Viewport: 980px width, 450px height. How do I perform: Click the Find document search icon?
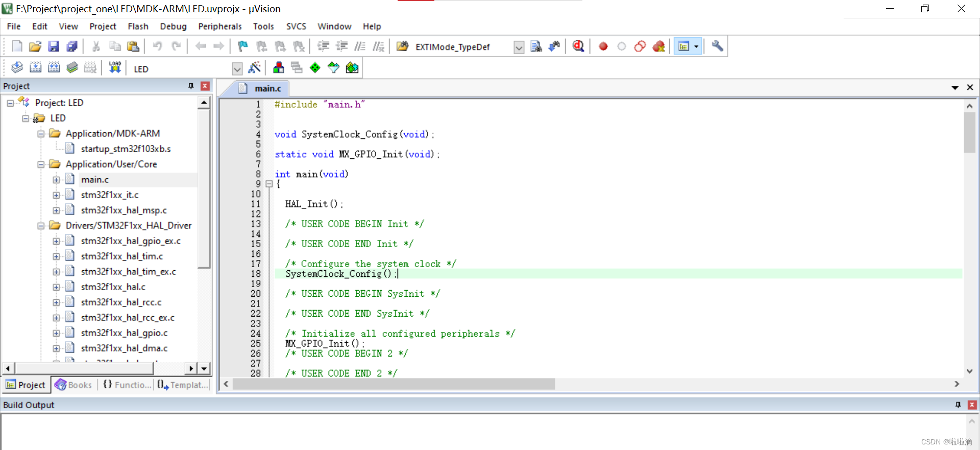pos(536,46)
